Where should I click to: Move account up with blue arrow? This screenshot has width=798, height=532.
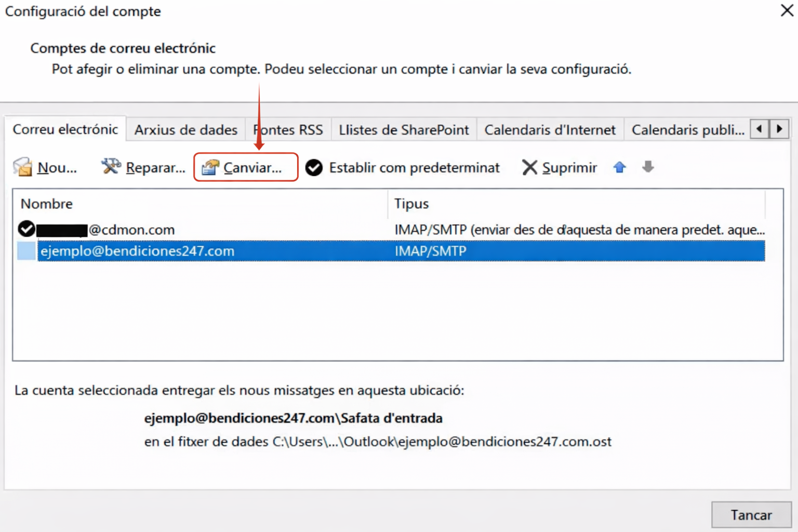[x=619, y=167]
